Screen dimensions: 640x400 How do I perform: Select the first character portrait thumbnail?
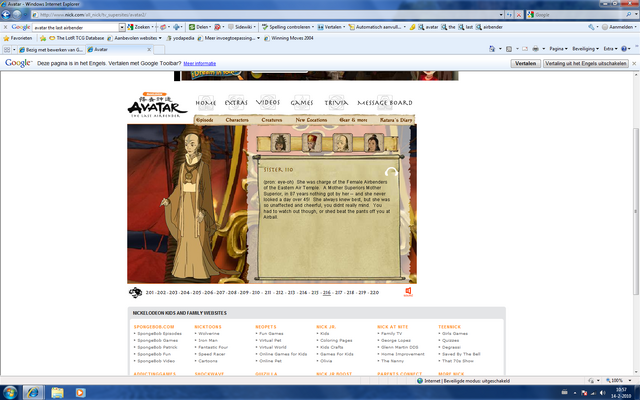[x=280, y=143]
